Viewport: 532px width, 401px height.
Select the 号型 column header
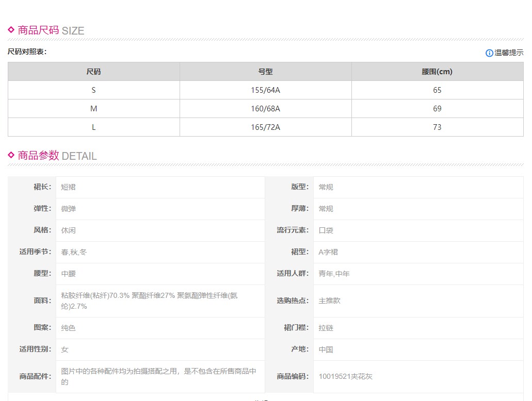pos(265,72)
